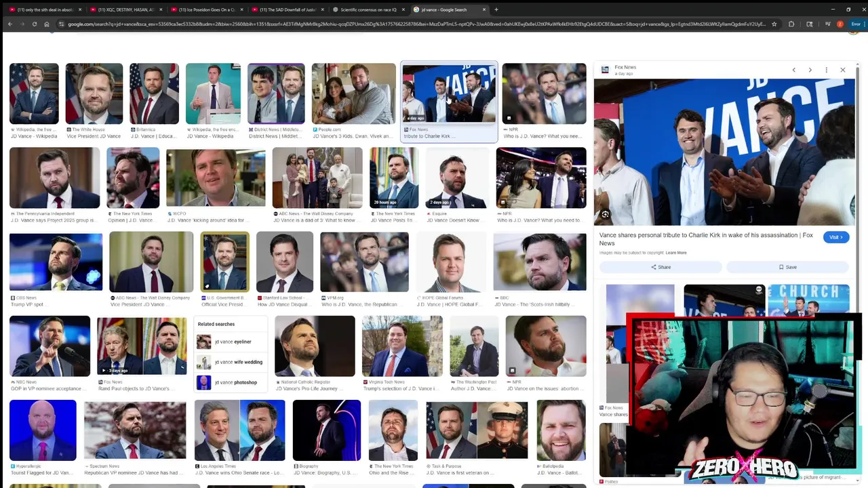This screenshot has width=868, height=488.
Task: Click the Visit button in preview panel
Action: point(835,237)
